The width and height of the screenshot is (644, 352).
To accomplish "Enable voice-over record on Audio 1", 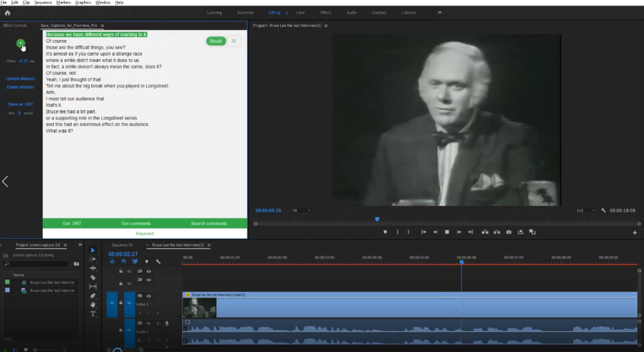I will tap(167, 323).
